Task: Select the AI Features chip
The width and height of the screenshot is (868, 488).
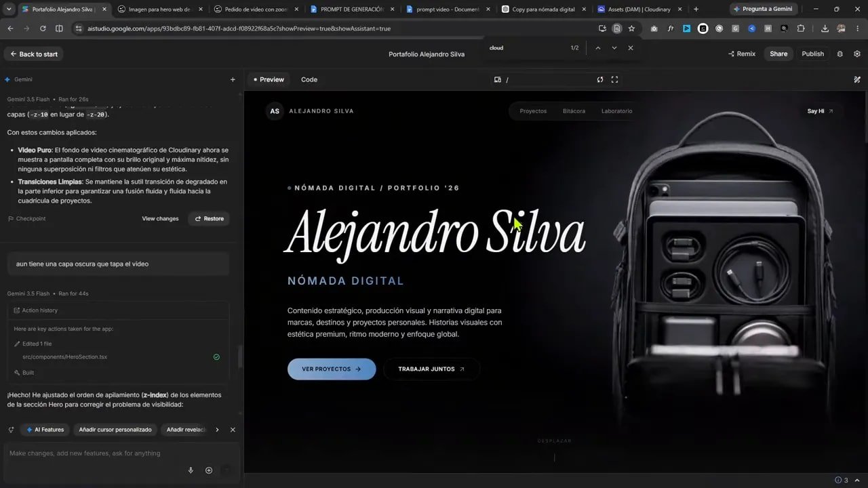Action: click(x=45, y=430)
